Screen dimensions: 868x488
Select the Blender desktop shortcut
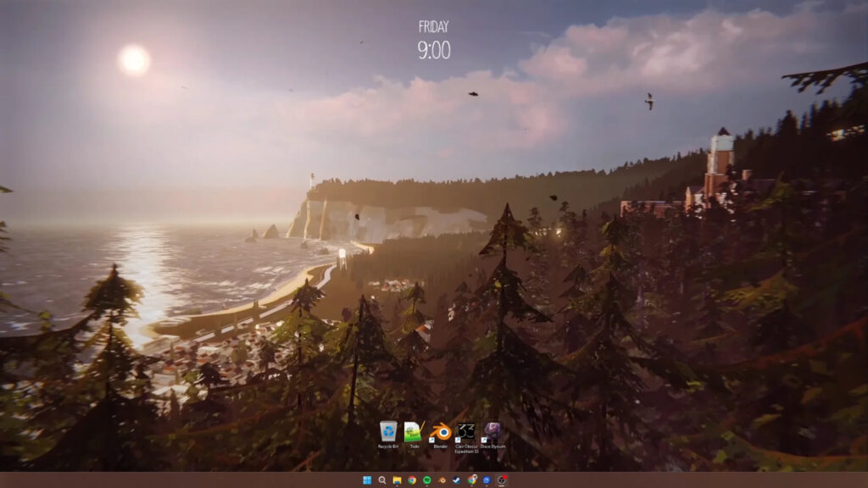441,434
